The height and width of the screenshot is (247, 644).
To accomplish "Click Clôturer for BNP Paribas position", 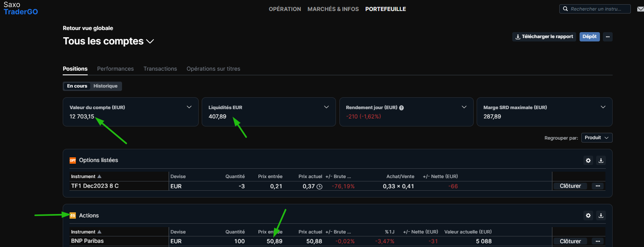I will click(570, 241).
